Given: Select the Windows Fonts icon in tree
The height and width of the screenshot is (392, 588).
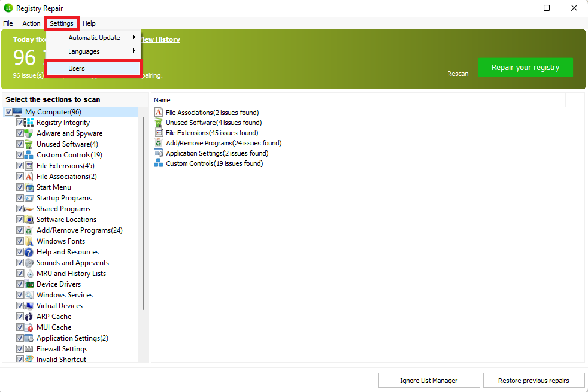Looking at the screenshot, I should click(29, 241).
